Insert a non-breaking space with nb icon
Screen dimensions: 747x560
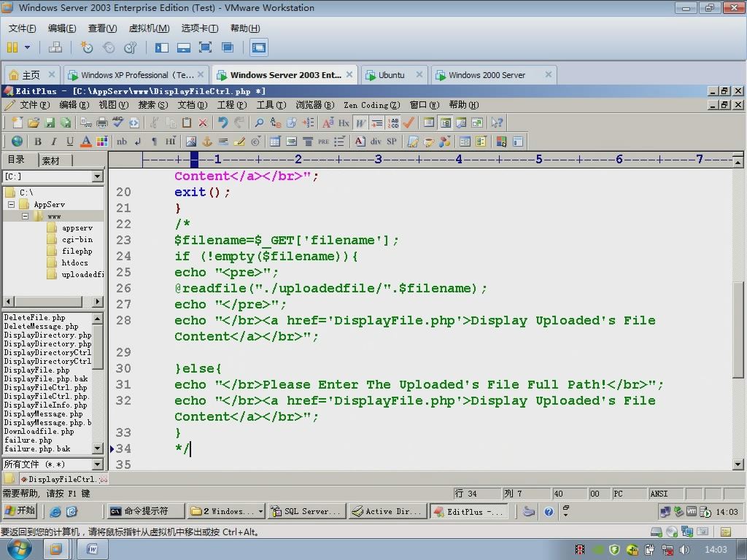click(x=122, y=141)
